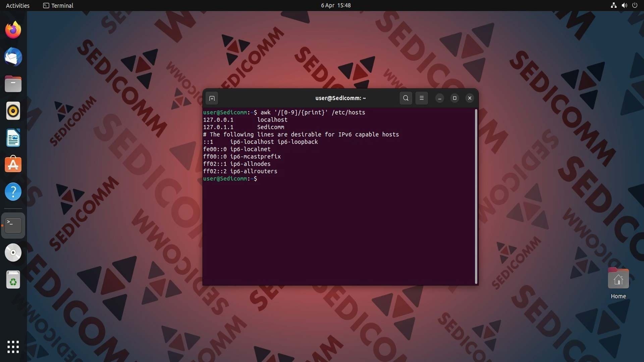Open LibreOffice Writer from dock
Image resolution: width=644 pixels, height=362 pixels.
click(x=13, y=138)
